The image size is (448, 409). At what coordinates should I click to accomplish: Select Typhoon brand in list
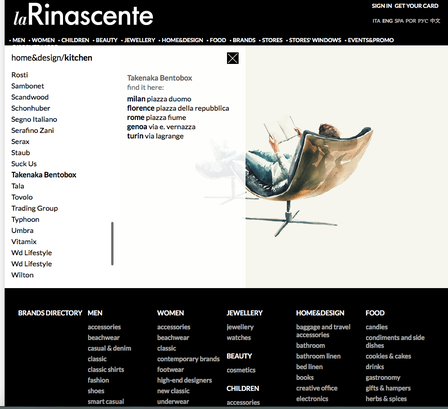[x=25, y=219]
